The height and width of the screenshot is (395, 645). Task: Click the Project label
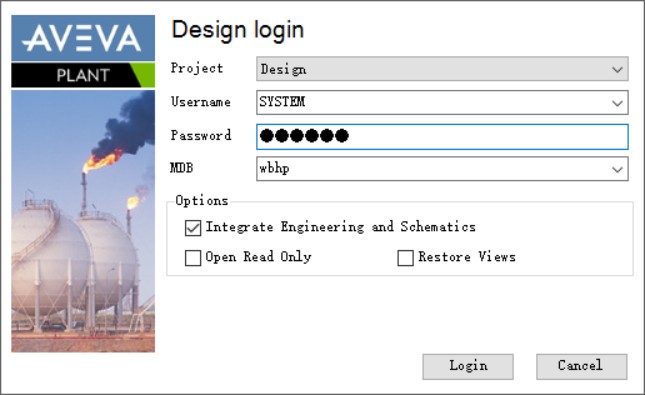(197, 68)
